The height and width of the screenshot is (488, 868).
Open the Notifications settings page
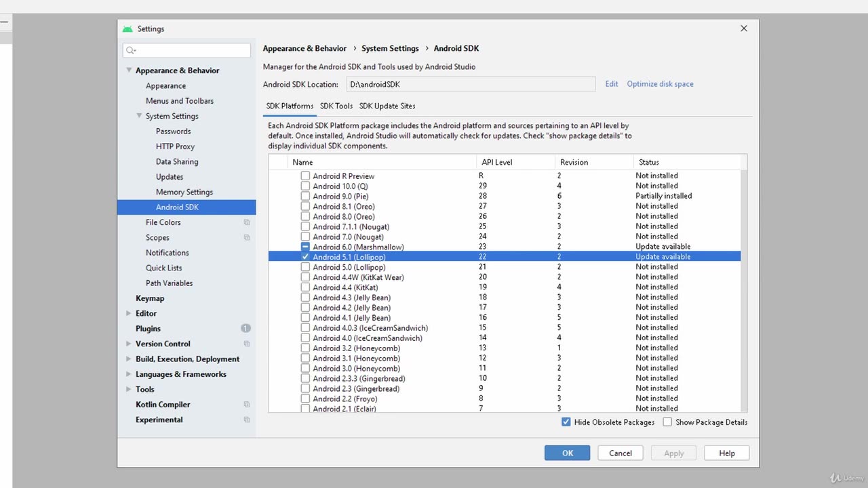pos(167,253)
